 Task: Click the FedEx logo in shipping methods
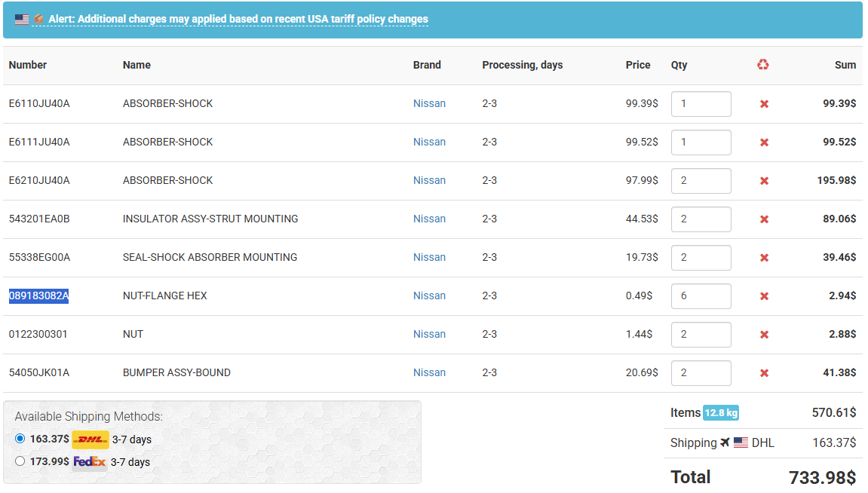[90, 462]
